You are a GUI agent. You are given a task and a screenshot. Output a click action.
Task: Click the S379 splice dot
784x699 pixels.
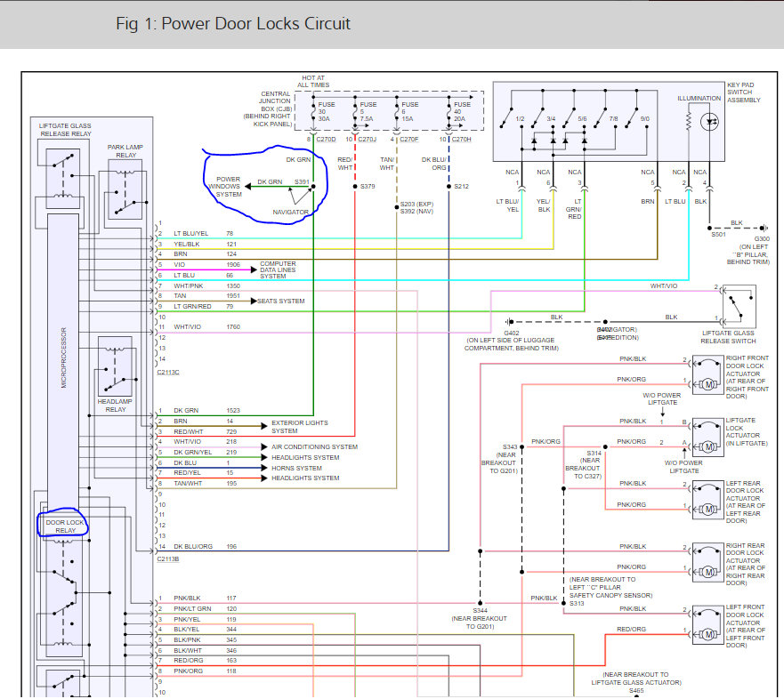tap(355, 187)
